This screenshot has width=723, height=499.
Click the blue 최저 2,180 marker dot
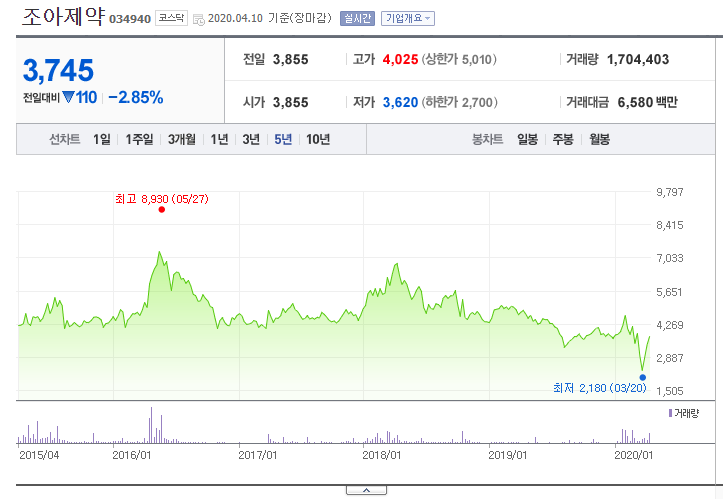click(x=643, y=377)
